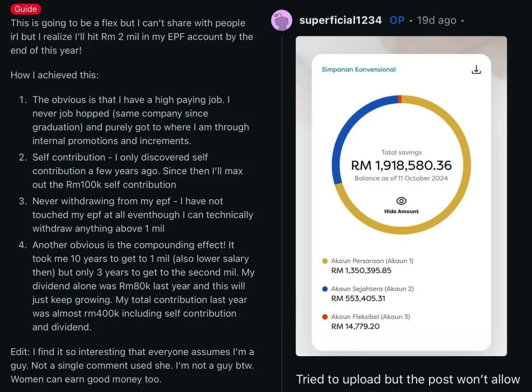Click the download icon on savings card
The width and height of the screenshot is (532, 392).
click(476, 69)
